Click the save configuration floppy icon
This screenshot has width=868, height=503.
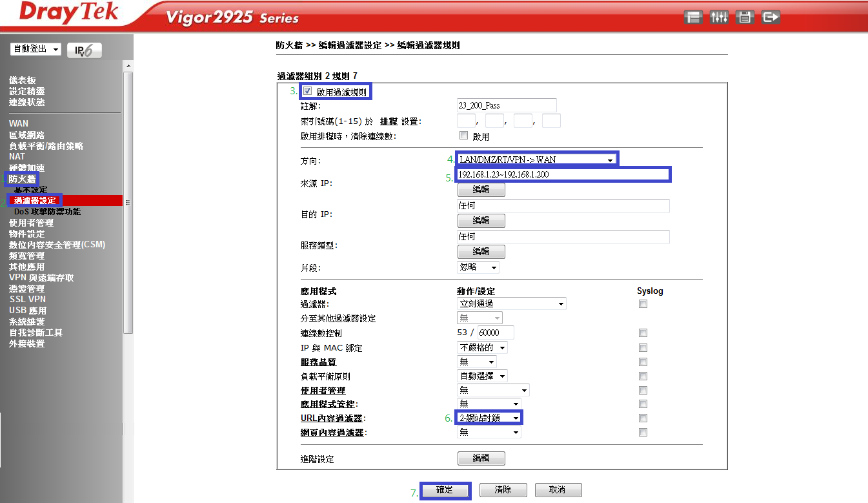tap(745, 17)
